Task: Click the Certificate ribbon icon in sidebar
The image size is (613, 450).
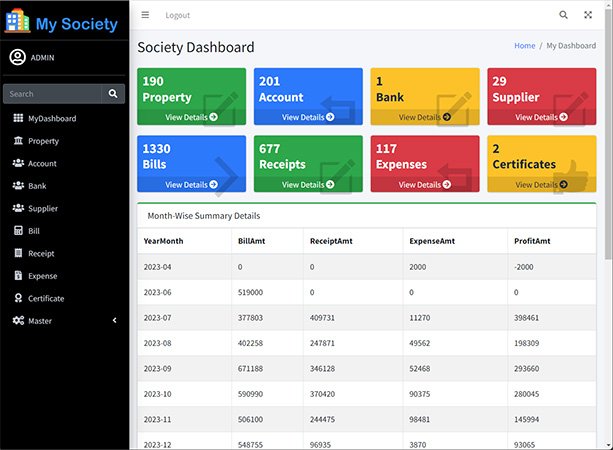Action: point(18,298)
